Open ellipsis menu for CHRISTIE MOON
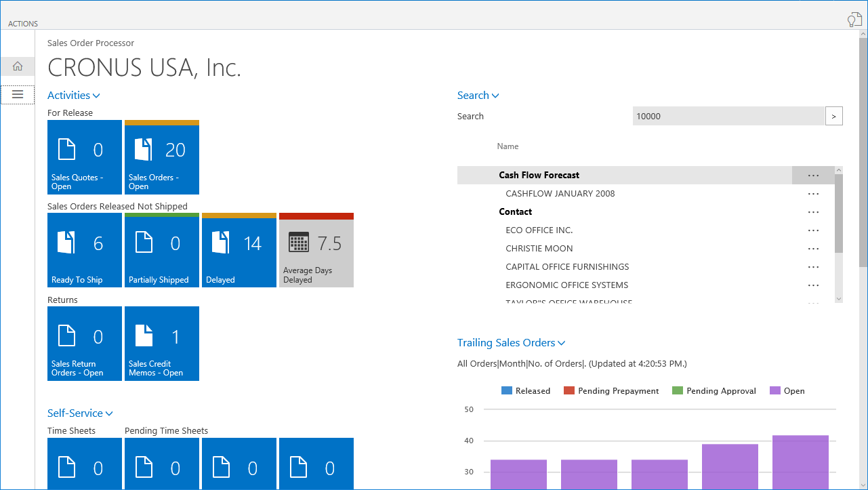The image size is (868, 490). [x=813, y=249]
